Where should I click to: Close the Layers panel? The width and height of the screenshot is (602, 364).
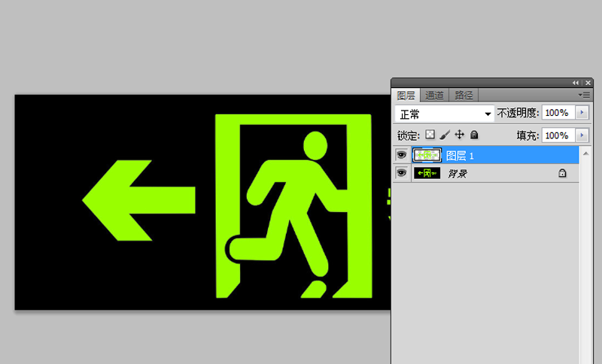click(x=588, y=83)
